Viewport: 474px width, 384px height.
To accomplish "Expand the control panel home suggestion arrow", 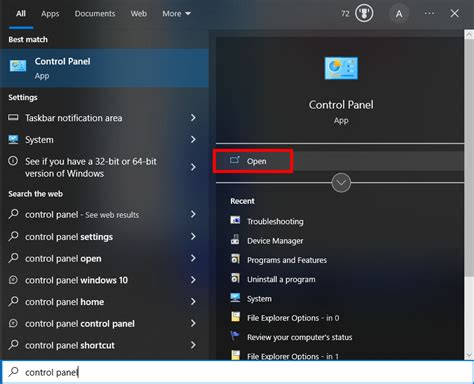I will point(193,301).
